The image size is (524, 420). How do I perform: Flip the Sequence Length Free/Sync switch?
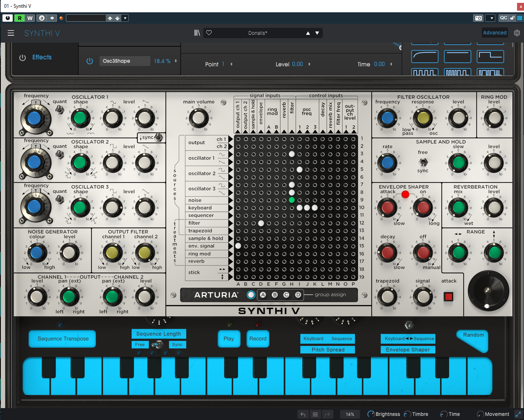pos(158,345)
